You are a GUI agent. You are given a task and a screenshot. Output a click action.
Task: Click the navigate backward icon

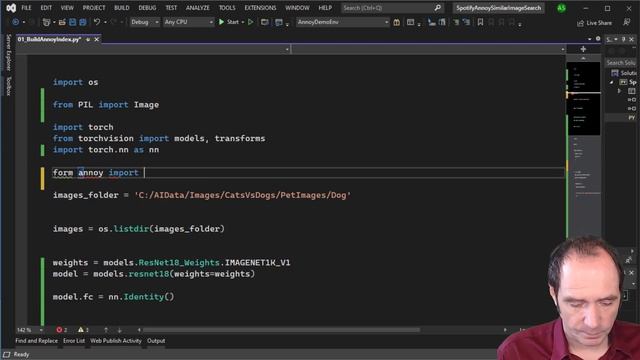point(16,22)
